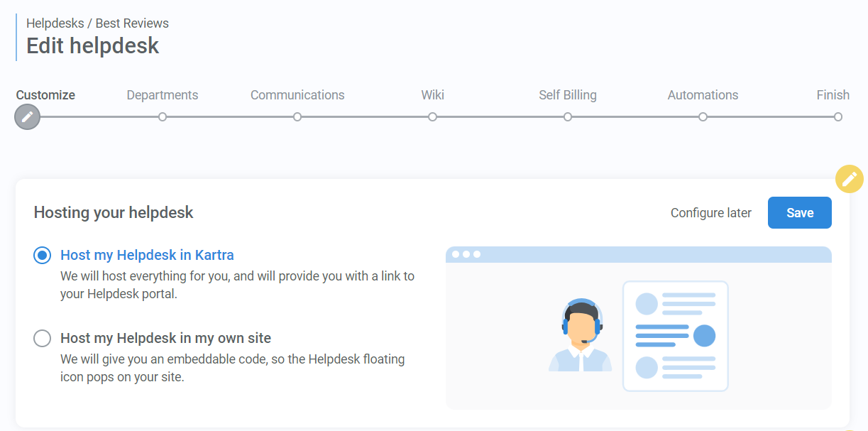Click the pencil icon below the Customize step
This screenshot has width=868, height=431.
(27, 116)
